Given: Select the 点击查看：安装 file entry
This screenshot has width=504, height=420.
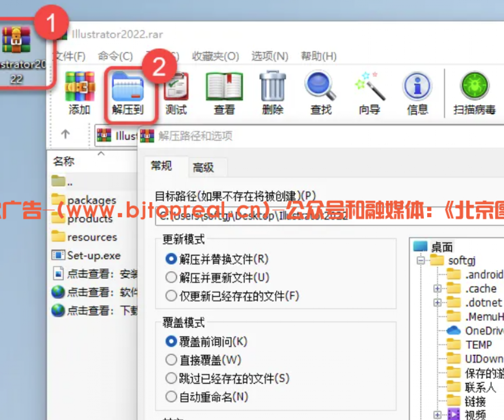Looking at the screenshot, I should (x=94, y=274).
